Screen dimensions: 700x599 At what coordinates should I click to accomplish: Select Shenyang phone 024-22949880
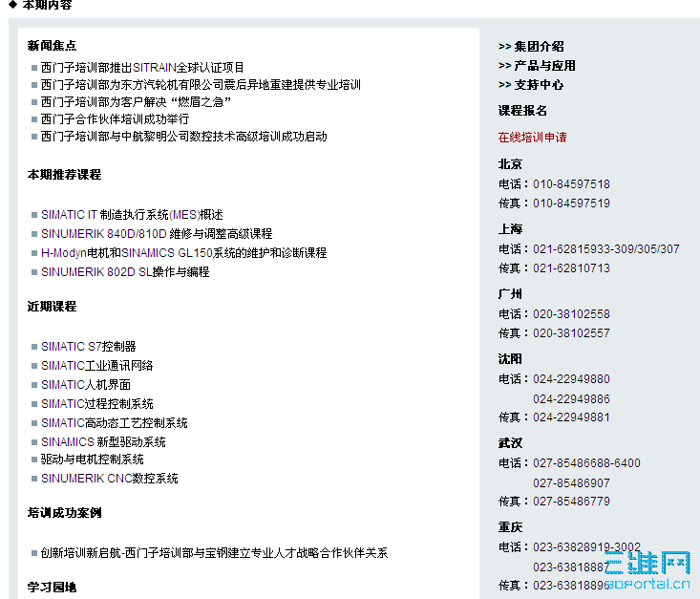(x=571, y=378)
